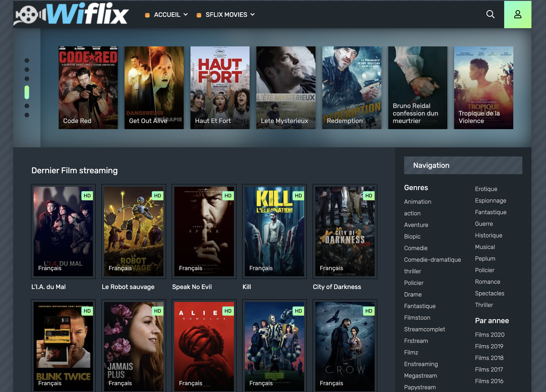Filter by Films 2016
Screen dimensions: 546x392
(x=489, y=381)
